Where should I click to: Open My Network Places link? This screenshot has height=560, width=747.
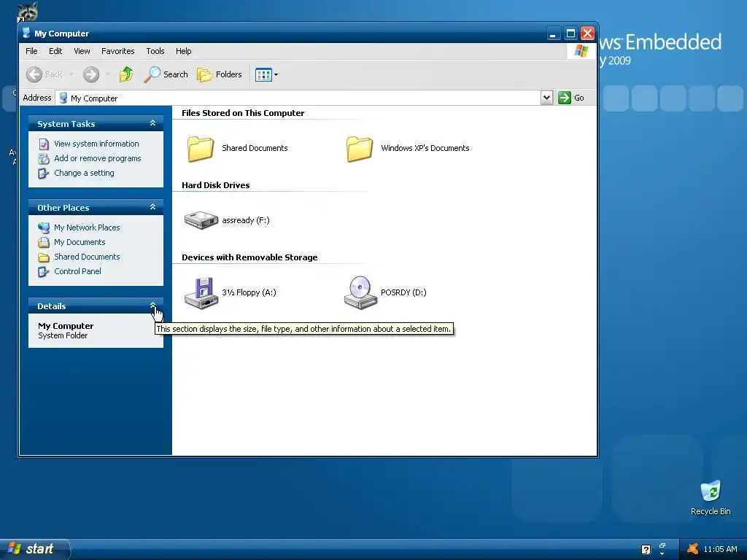point(87,227)
